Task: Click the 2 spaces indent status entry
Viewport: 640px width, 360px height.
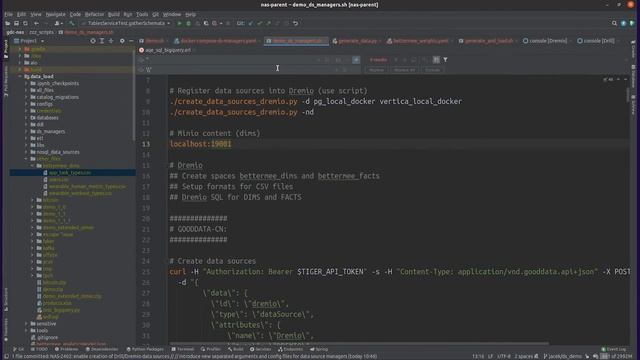Action: pyautogui.click(x=523, y=356)
